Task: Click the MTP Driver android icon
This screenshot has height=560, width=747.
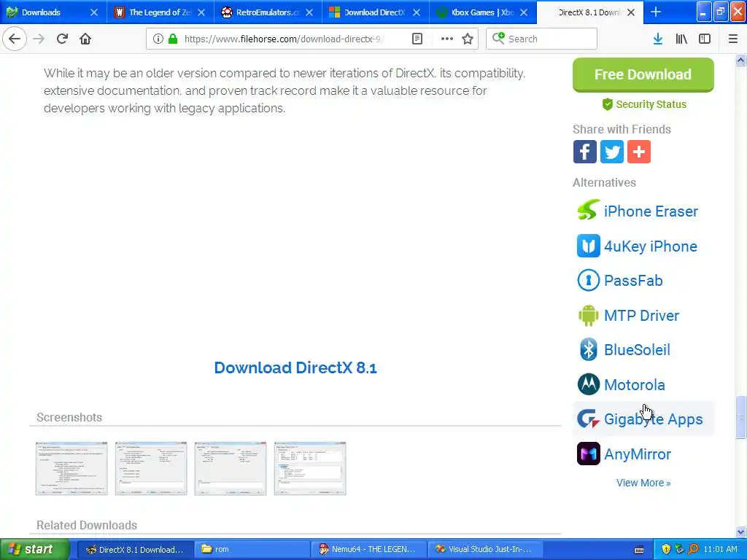Action: (x=589, y=315)
